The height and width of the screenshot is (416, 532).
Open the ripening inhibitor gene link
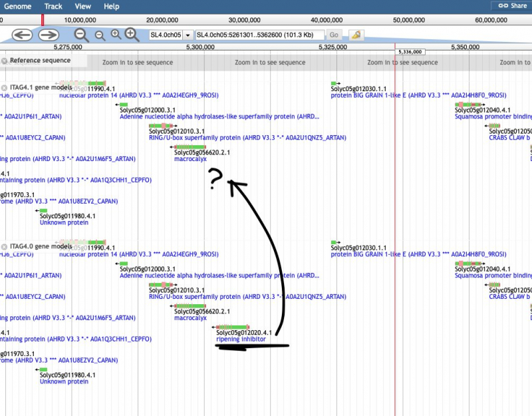(243, 338)
